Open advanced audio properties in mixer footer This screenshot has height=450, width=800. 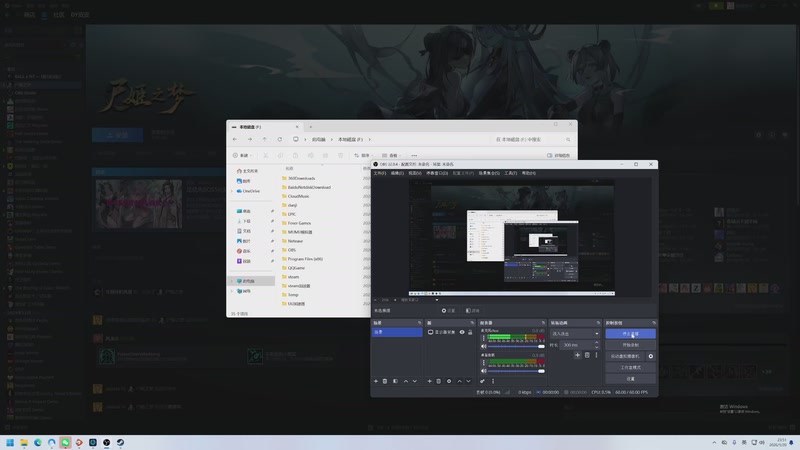click(483, 381)
